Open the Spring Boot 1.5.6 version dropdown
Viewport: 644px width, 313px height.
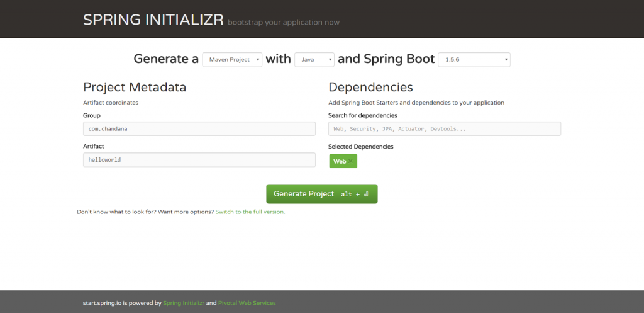point(474,60)
